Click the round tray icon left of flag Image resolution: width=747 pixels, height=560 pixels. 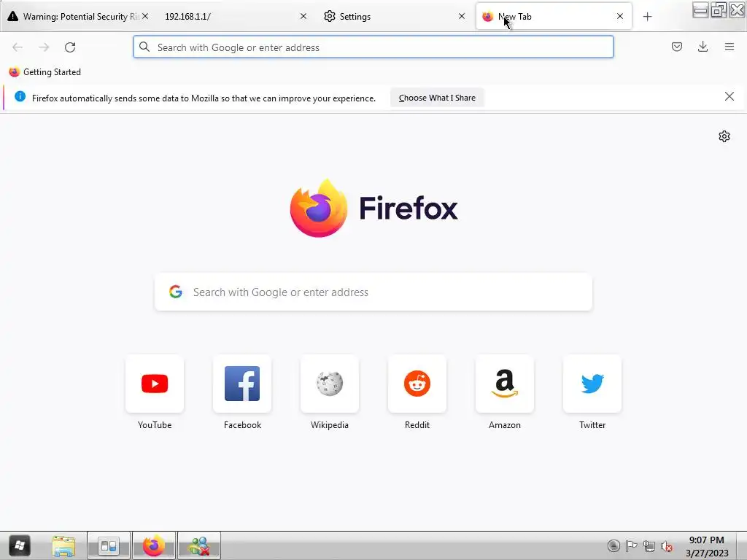pyautogui.click(x=614, y=545)
